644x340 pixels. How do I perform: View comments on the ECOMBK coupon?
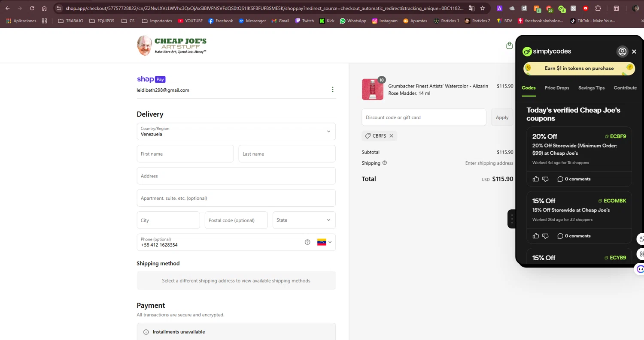(x=574, y=236)
